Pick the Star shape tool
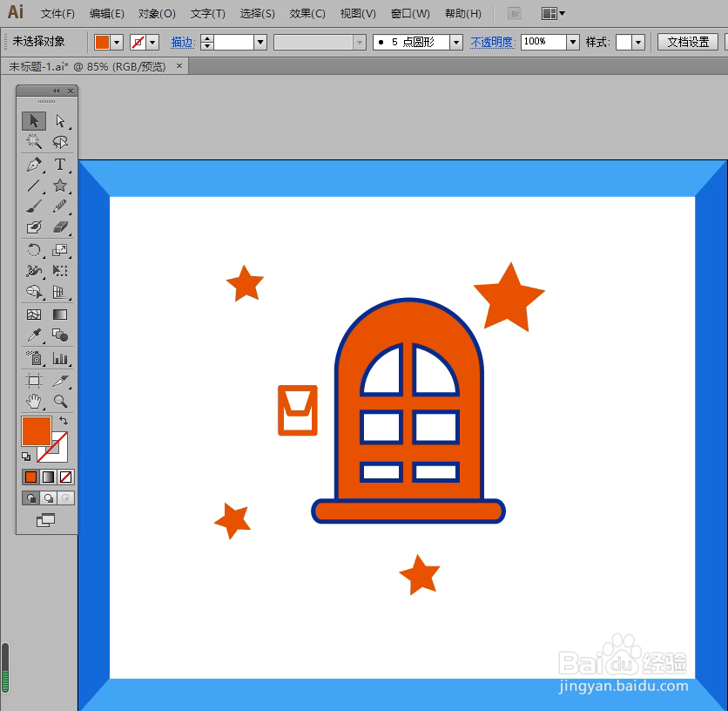Screen dimensions: 728x711 pyautogui.click(x=60, y=186)
